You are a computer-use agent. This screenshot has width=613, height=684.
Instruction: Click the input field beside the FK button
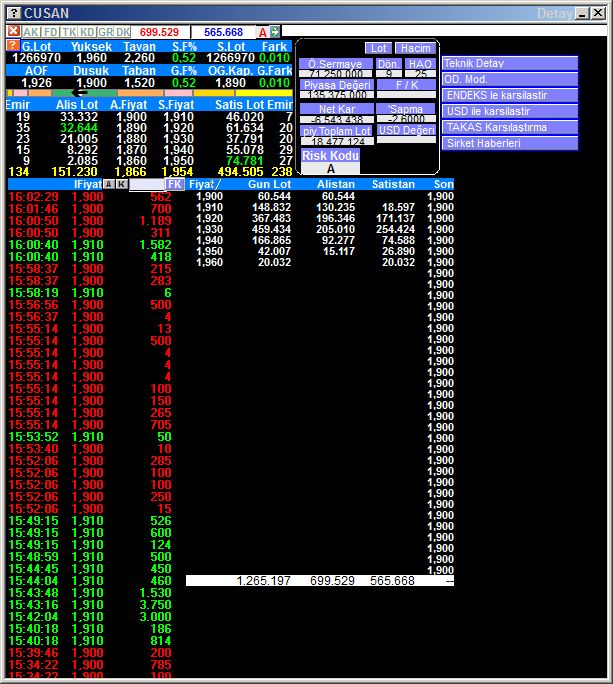coord(147,184)
